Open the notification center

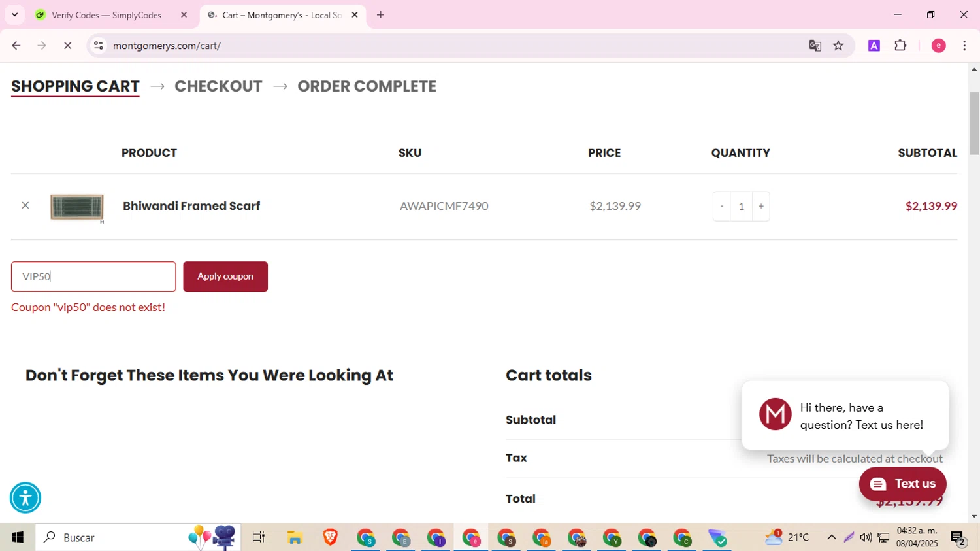click(x=958, y=537)
